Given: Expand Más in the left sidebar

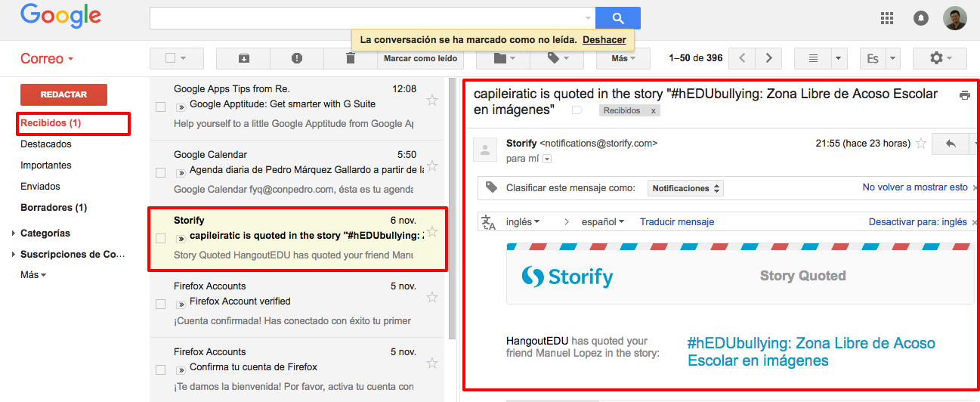Looking at the screenshot, I should click(x=33, y=275).
